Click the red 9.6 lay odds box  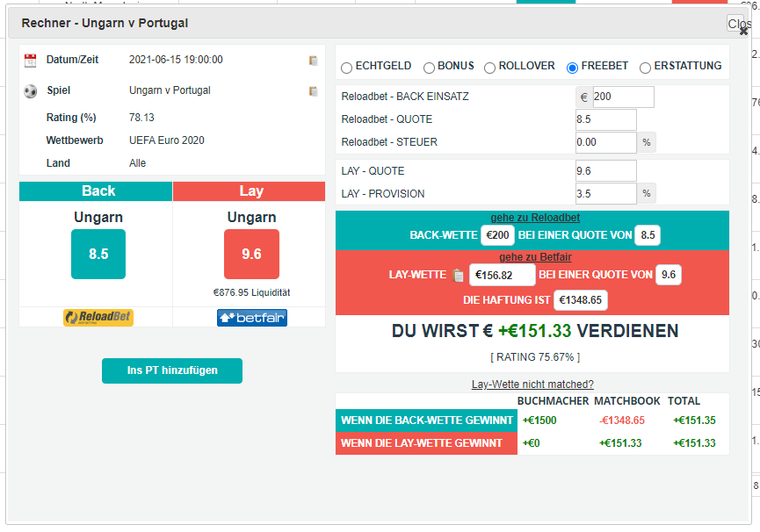coord(251,254)
